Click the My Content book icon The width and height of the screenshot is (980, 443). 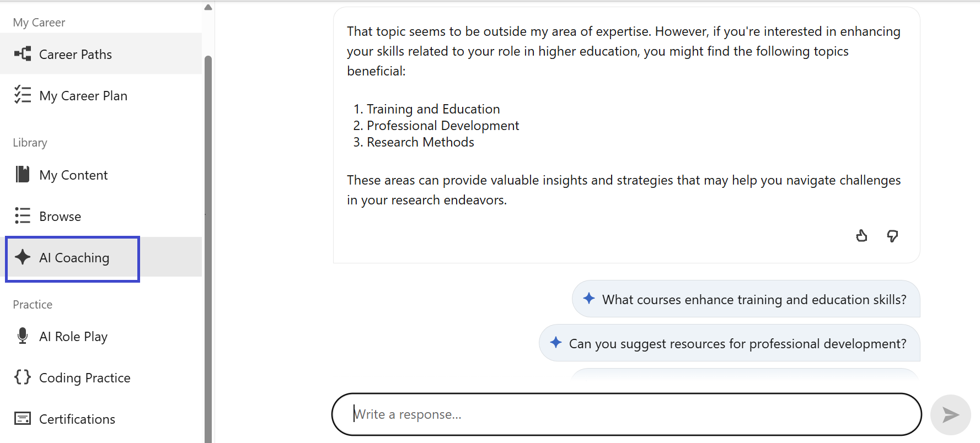[x=23, y=175]
